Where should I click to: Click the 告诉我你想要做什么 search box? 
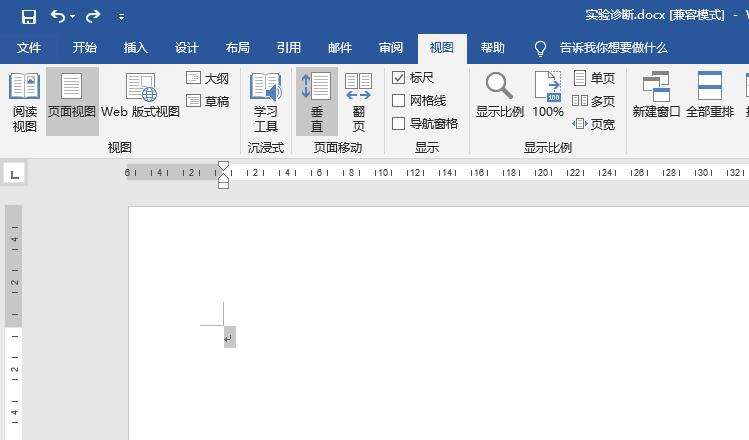(x=614, y=48)
